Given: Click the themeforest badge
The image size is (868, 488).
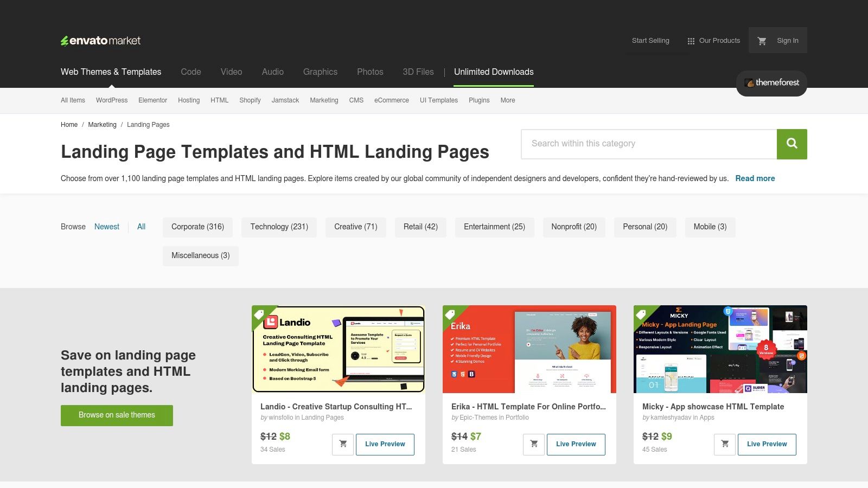Looking at the screenshot, I should (771, 83).
